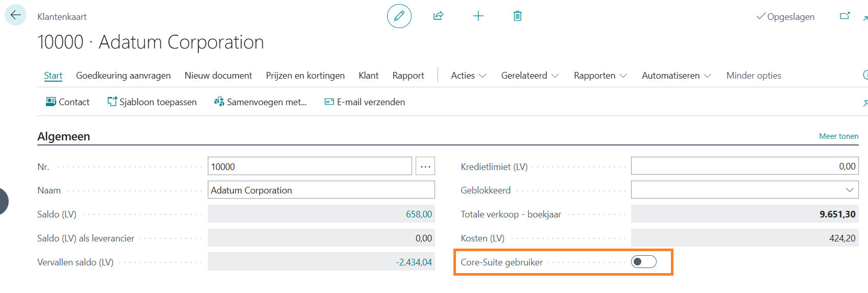Click the back arrow button
868x293 pixels.
coord(15,15)
